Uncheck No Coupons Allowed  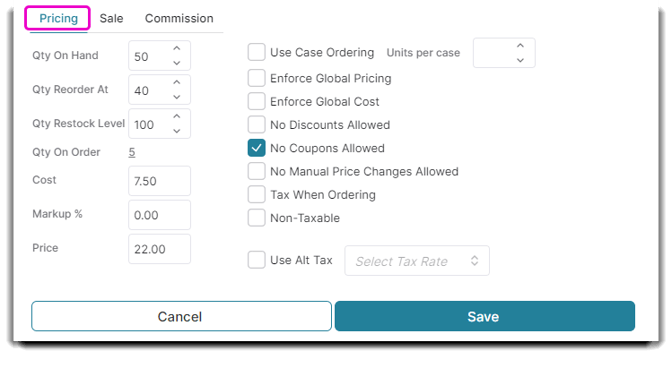pos(256,148)
